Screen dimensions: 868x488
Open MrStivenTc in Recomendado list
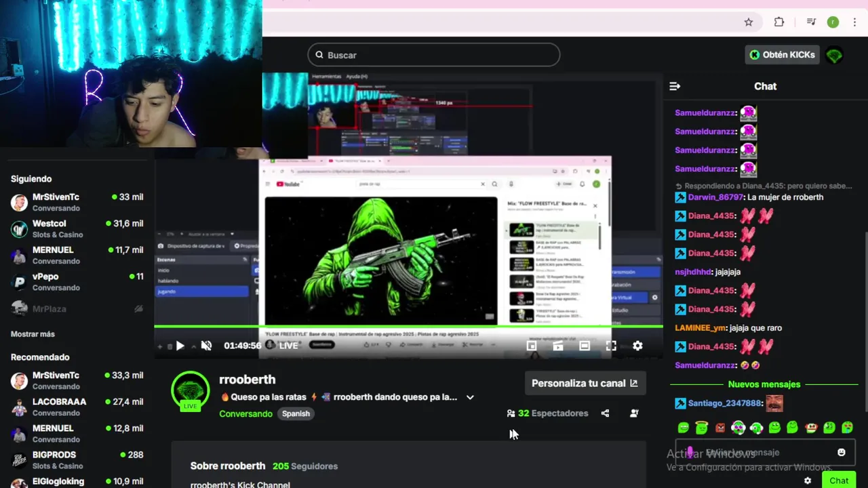[x=77, y=381]
